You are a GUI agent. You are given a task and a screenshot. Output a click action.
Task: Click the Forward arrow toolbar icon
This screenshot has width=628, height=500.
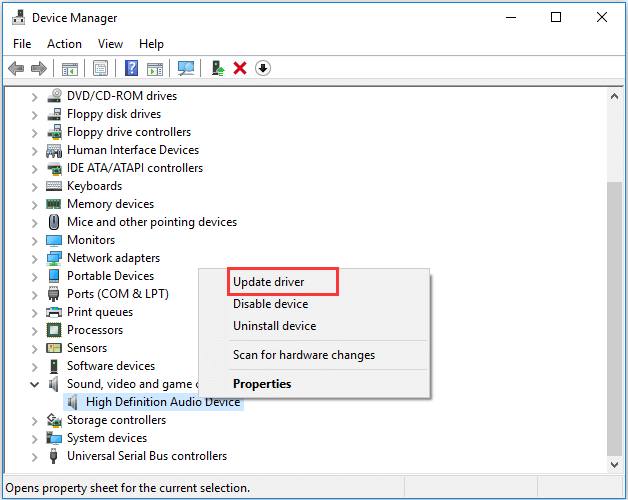(x=39, y=69)
